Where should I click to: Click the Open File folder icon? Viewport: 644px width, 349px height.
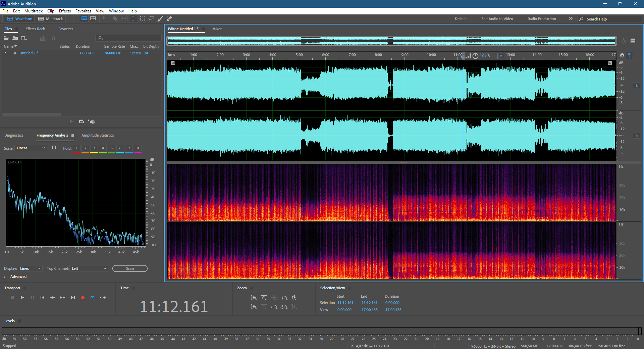coord(6,38)
